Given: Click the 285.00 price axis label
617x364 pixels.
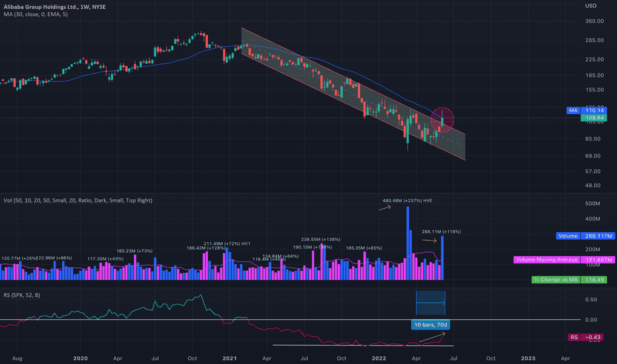Looking at the screenshot, I should coord(594,40).
